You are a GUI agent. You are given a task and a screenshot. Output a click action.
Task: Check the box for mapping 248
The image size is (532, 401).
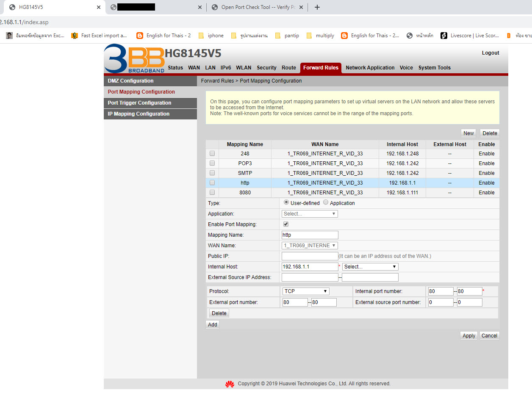pyautogui.click(x=212, y=153)
